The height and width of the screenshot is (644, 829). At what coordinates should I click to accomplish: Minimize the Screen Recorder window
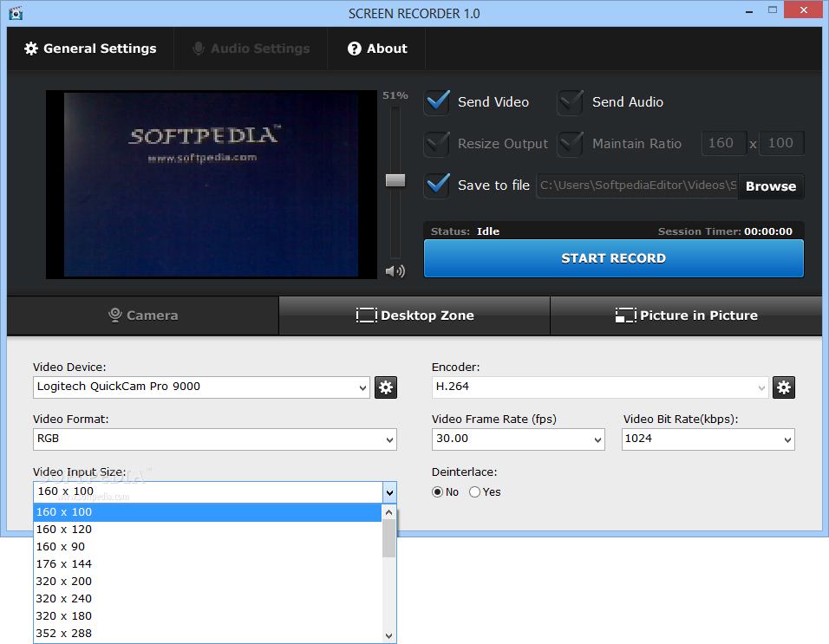coord(749,10)
